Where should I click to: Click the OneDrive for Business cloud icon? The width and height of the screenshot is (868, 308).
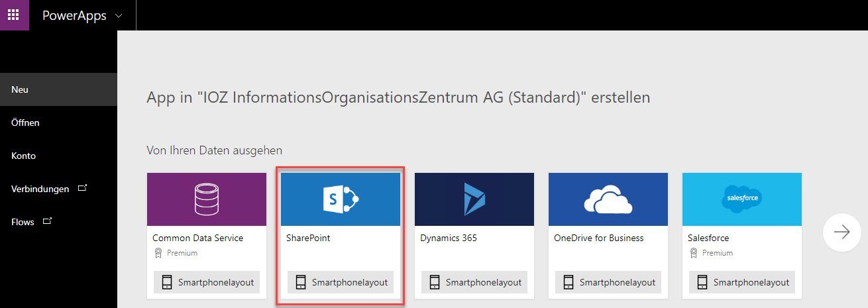[x=608, y=199]
